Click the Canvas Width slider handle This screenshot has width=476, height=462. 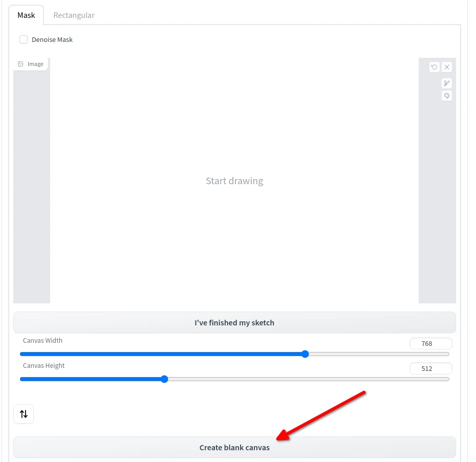pyautogui.click(x=305, y=354)
